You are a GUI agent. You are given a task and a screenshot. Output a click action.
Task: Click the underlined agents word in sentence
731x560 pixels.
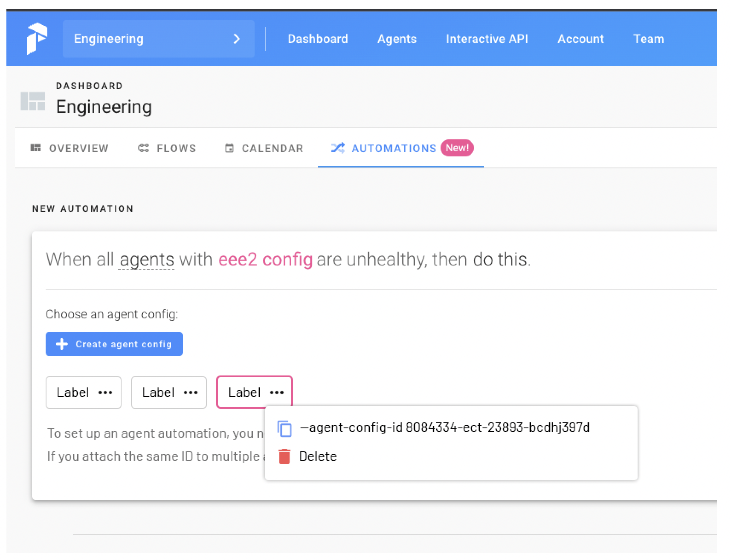point(147,260)
